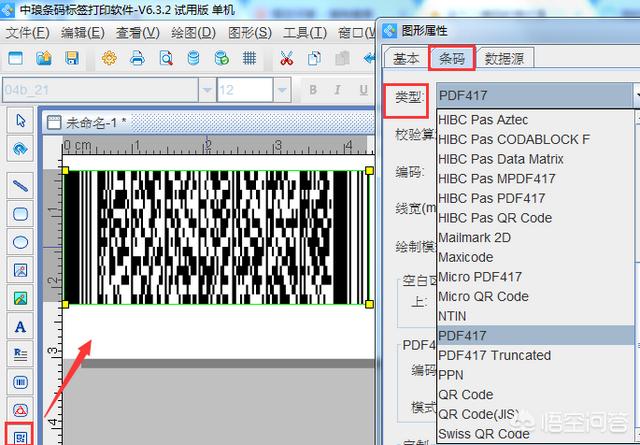Screen dimensions: 640x445
Task: Select the triangle shape tool in sidebar
Action: coord(20,410)
